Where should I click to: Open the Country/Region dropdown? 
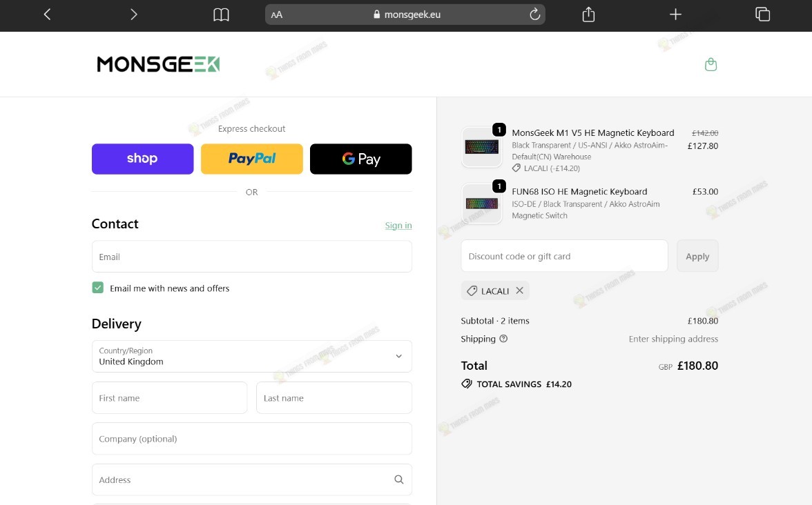pyautogui.click(x=251, y=356)
